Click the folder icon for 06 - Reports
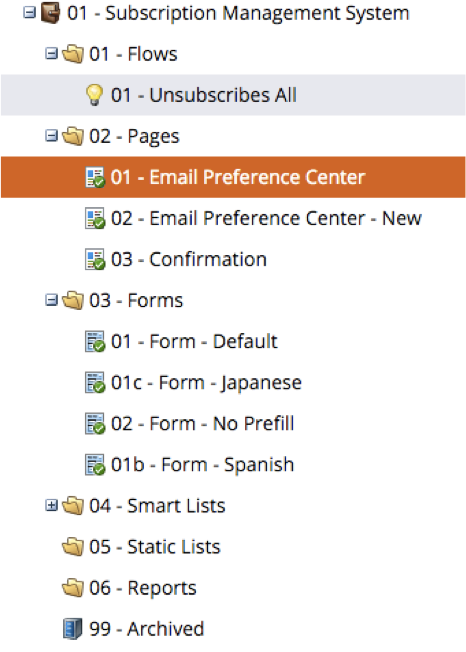This screenshot has height=652, width=466. point(73,588)
